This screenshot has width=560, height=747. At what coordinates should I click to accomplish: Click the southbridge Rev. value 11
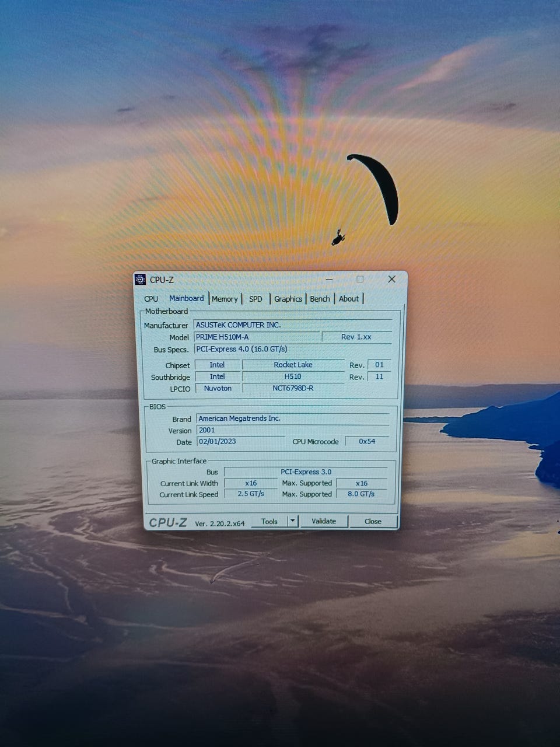point(379,376)
